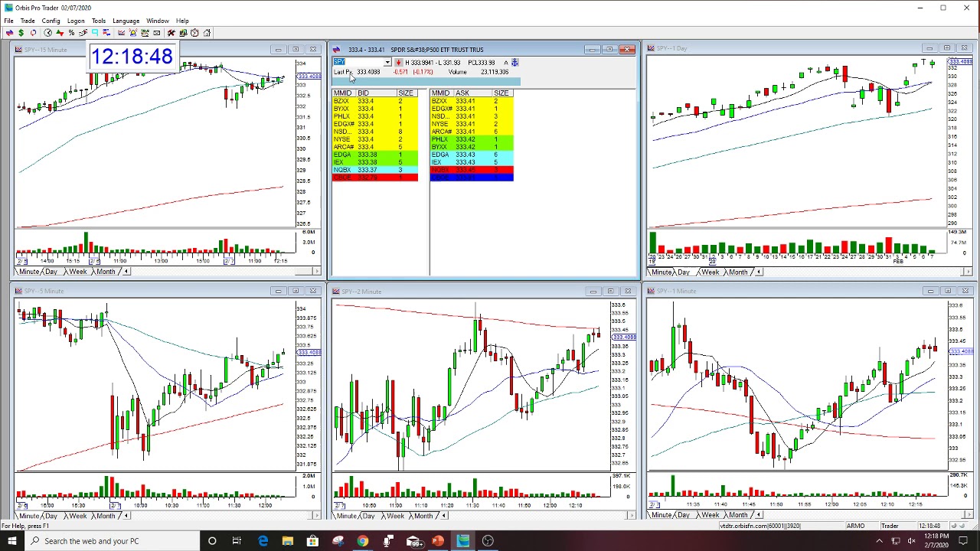Select the BZX 333.4 bid row

[375, 101]
